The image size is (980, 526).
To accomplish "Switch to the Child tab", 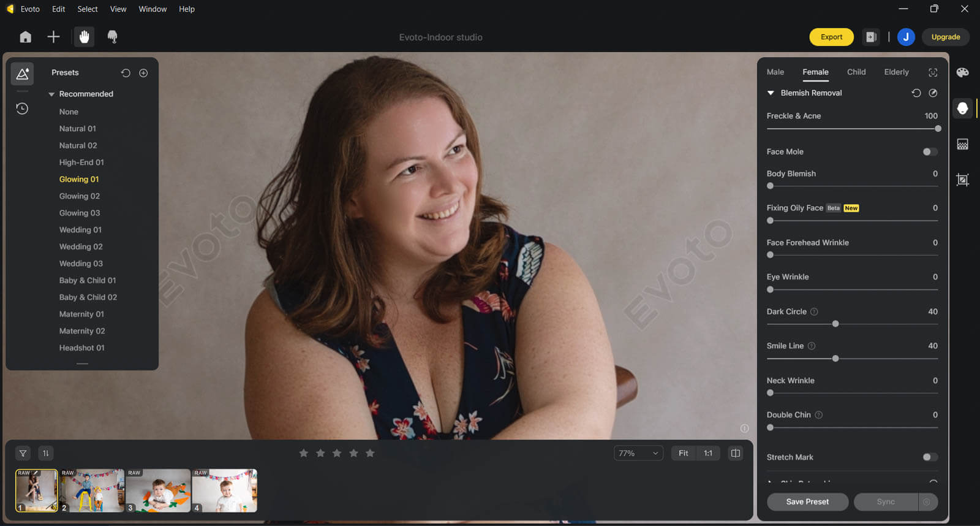I will [x=856, y=72].
